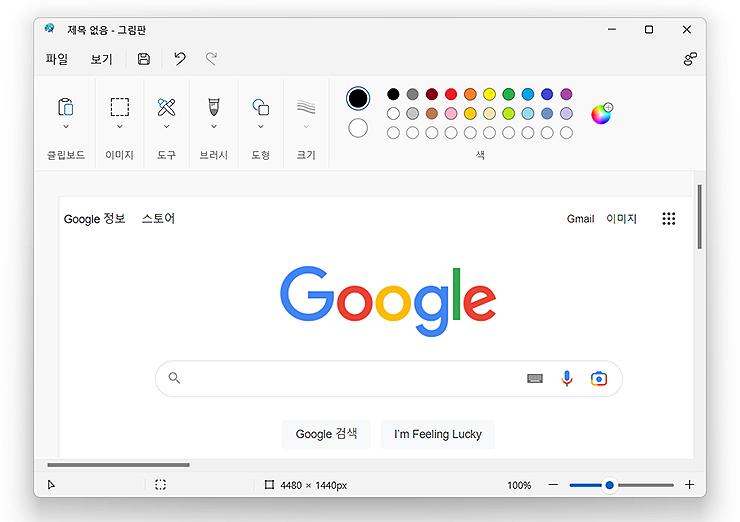Pick the orange color swatch
This screenshot has height=522, width=740.
tap(470, 94)
